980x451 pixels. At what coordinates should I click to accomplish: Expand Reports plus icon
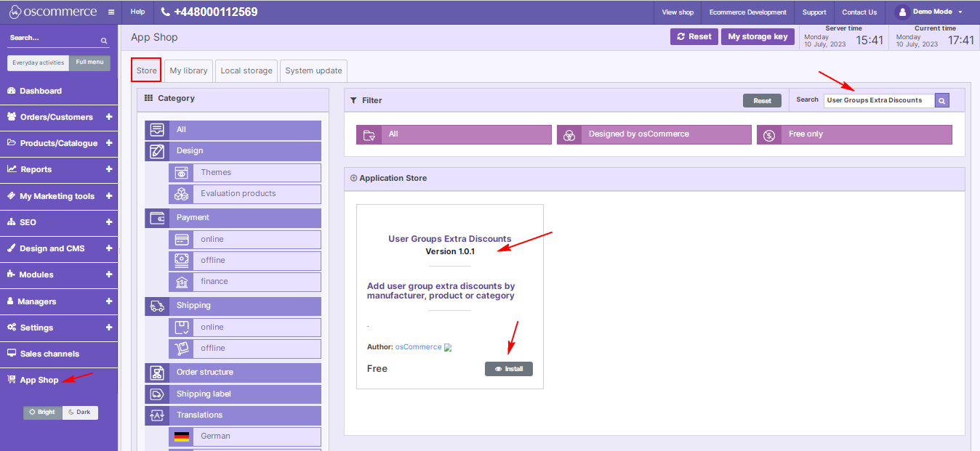tap(109, 169)
